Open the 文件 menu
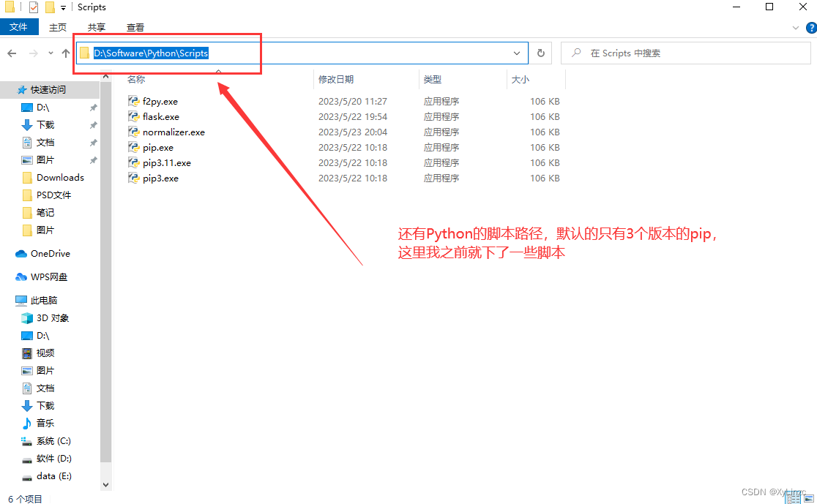The width and height of the screenshot is (817, 504). [x=19, y=26]
